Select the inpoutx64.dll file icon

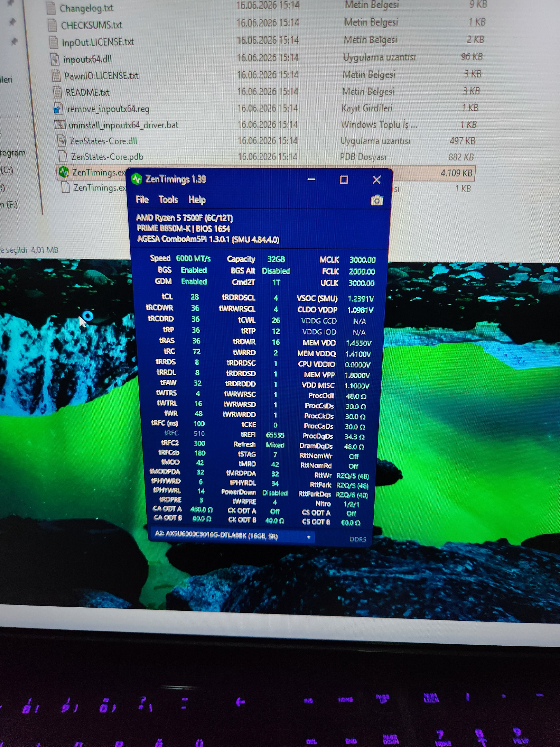55,59
